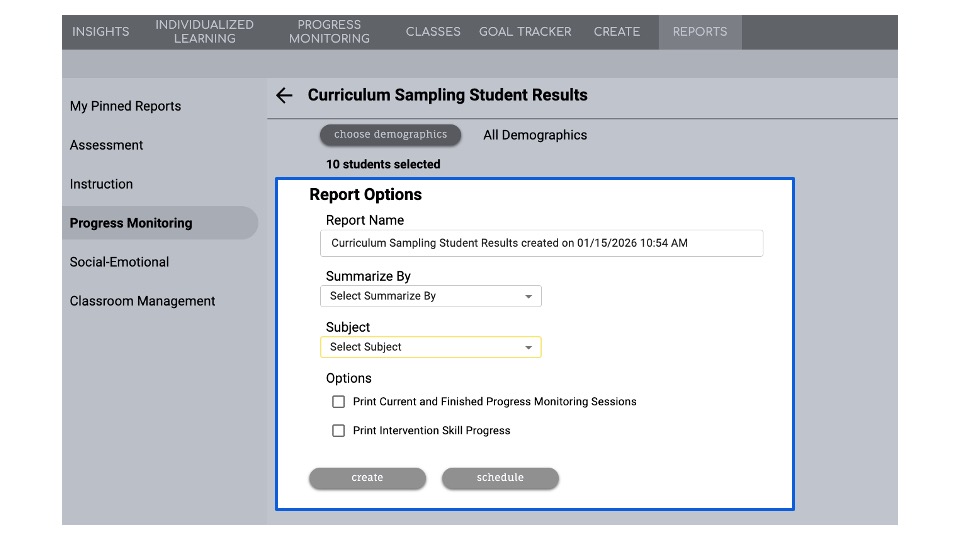Go to Progress Monitoring top tab
Screen dimensions: 960x540
[x=329, y=32]
